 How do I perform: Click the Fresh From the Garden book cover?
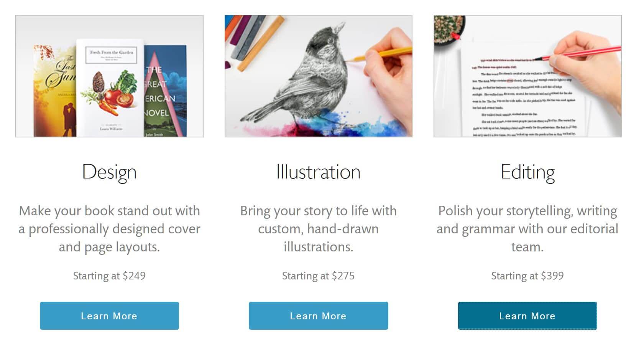point(110,88)
